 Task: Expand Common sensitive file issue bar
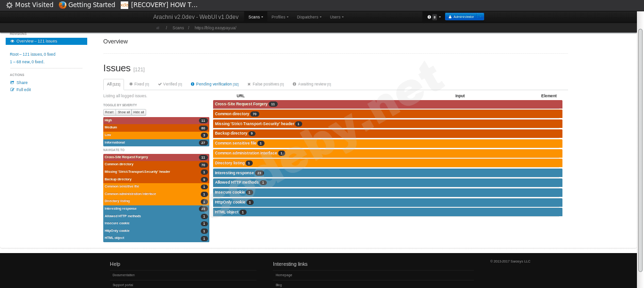point(388,144)
